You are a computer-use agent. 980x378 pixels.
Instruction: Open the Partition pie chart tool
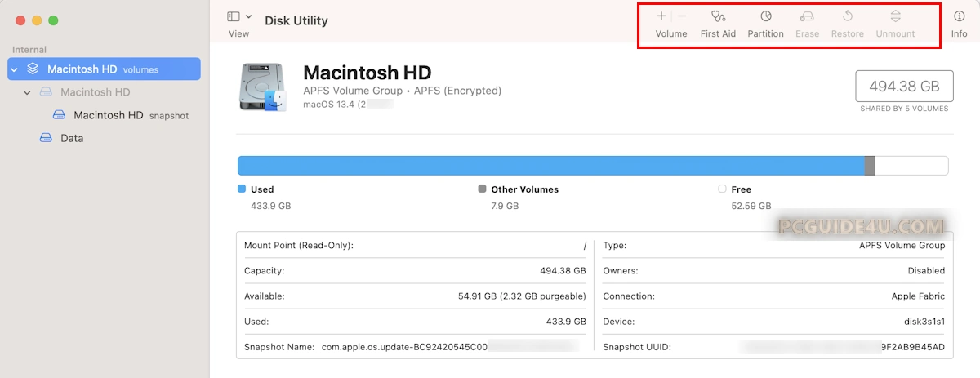(765, 16)
